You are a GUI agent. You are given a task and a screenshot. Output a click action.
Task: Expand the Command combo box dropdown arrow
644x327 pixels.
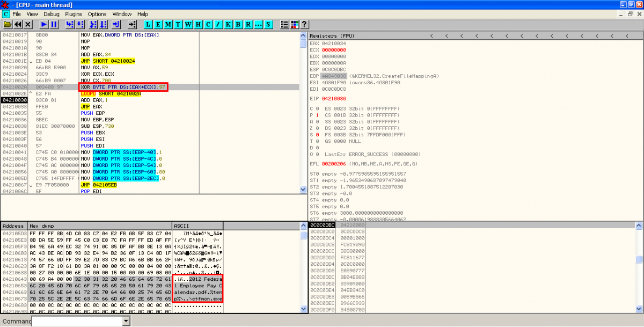[126, 321]
